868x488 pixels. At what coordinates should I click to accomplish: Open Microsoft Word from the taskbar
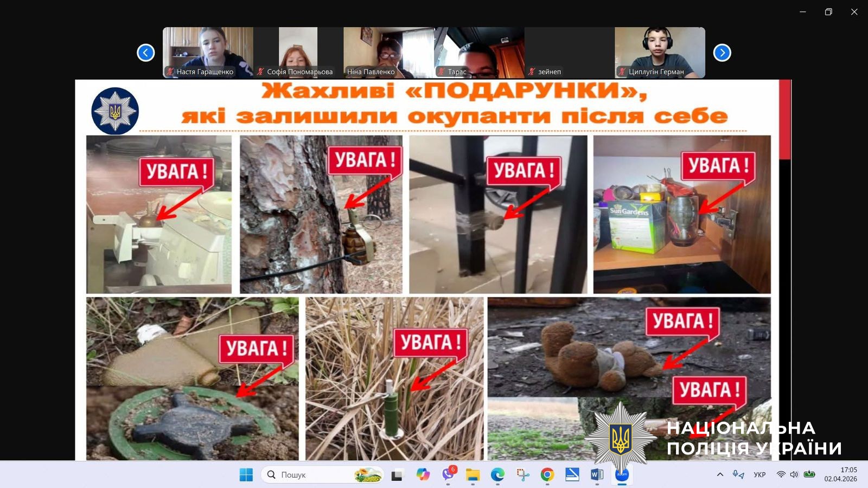[x=597, y=475]
